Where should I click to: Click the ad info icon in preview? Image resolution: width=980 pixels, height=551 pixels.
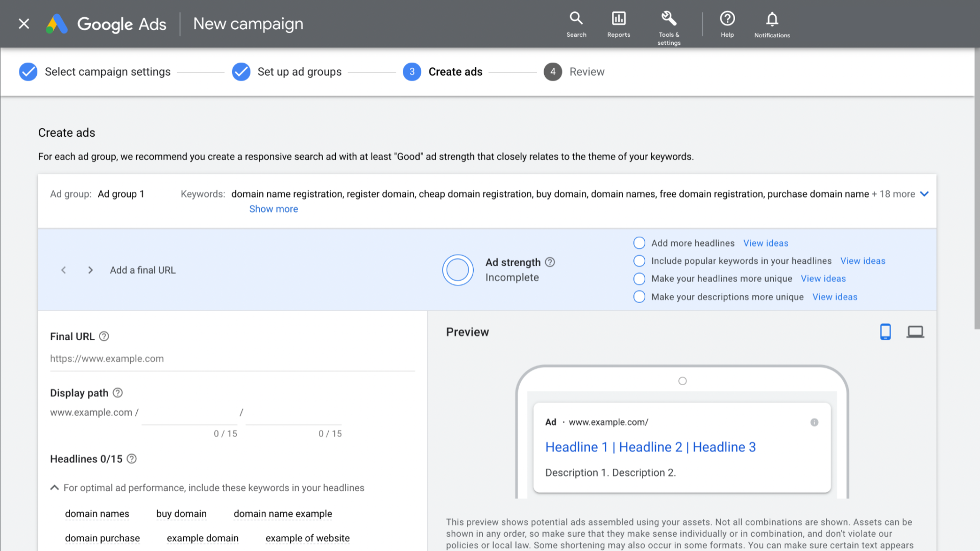pos(814,422)
